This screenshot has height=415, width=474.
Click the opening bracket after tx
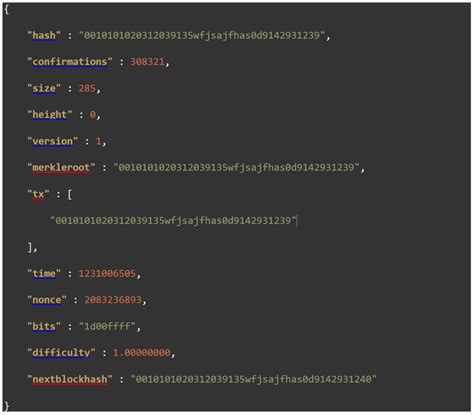[x=69, y=194]
